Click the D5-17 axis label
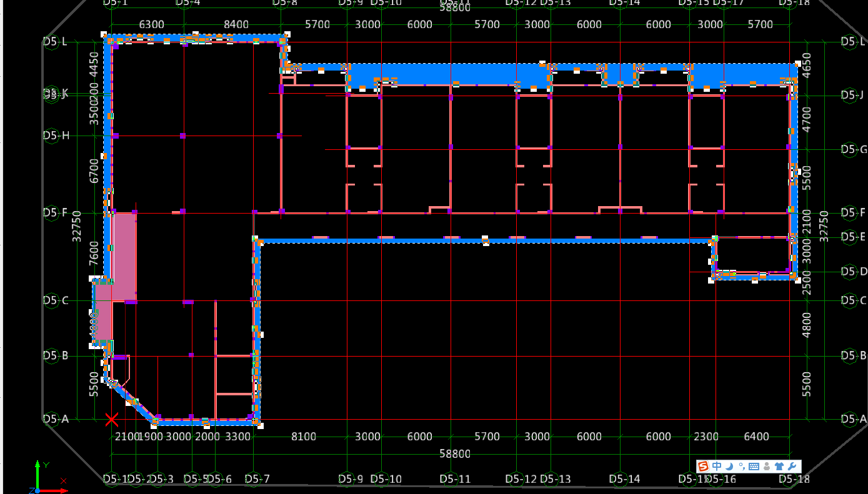 click(729, 2)
